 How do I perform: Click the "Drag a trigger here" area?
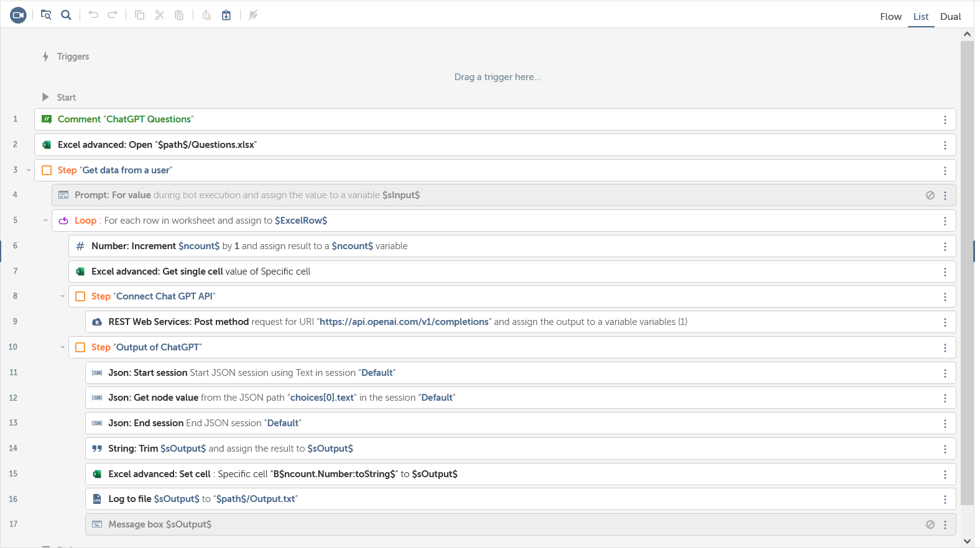point(497,77)
